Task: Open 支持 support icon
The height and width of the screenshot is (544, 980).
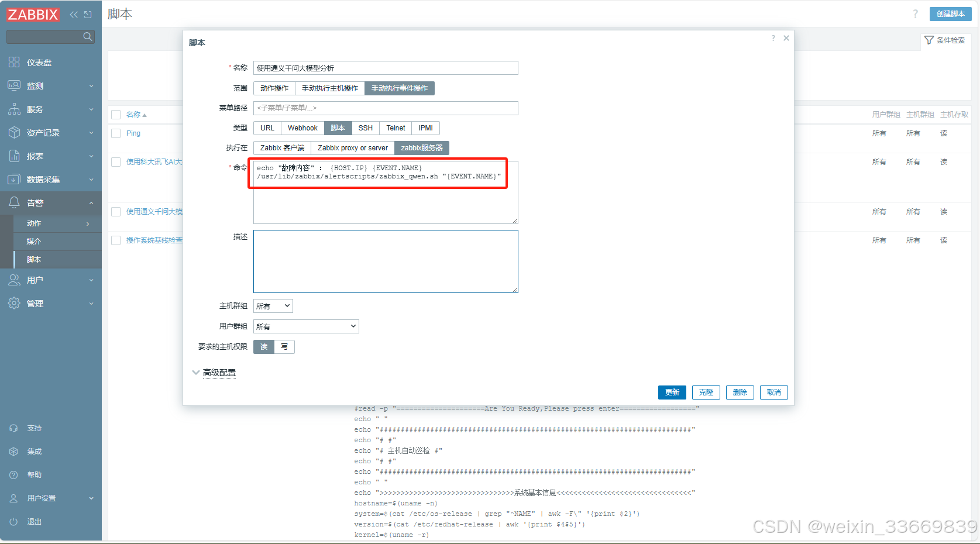Action: tap(13, 428)
